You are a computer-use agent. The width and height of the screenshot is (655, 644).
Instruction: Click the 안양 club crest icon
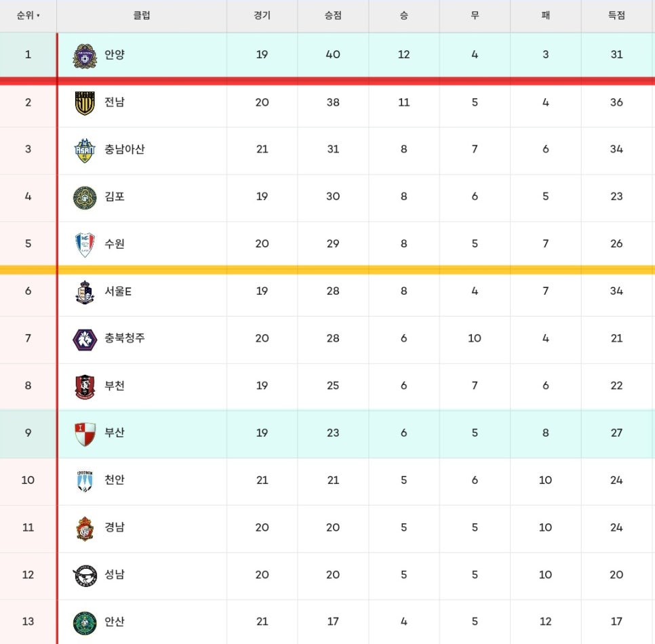[x=85, y=56]
